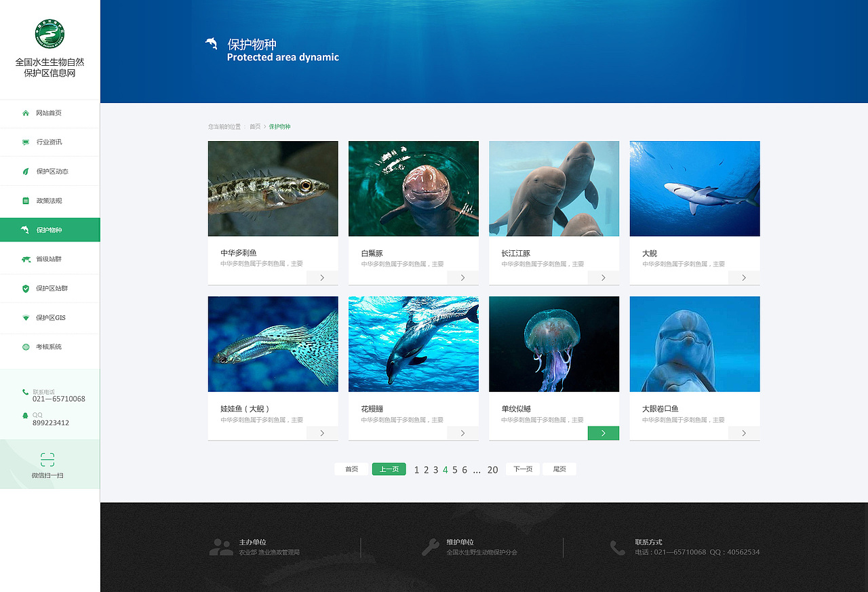Expand the 长江江豚 card arrow

(x=604, y=277)
